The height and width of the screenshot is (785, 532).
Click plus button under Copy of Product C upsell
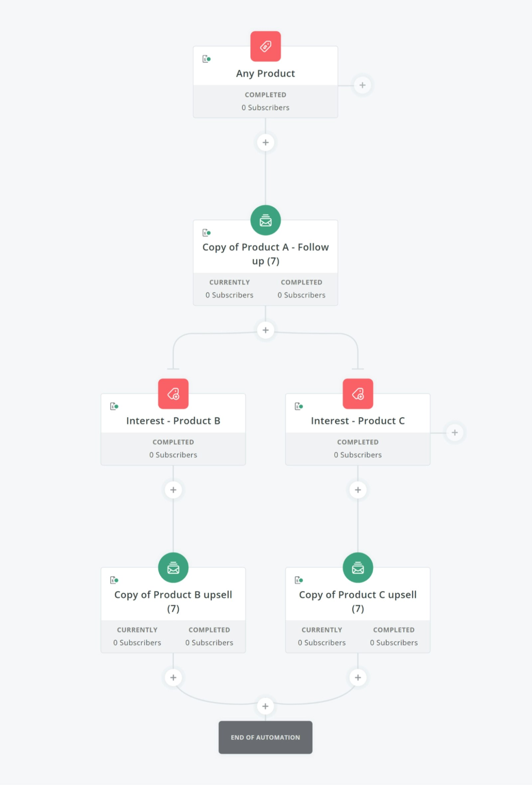pyautogui.click(x=358, y=677)
